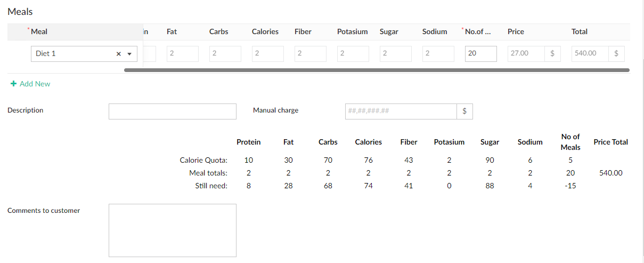Screen dimensions: 644x263
Task: Click the Price field showing 27.00
Action: [526, 53]
